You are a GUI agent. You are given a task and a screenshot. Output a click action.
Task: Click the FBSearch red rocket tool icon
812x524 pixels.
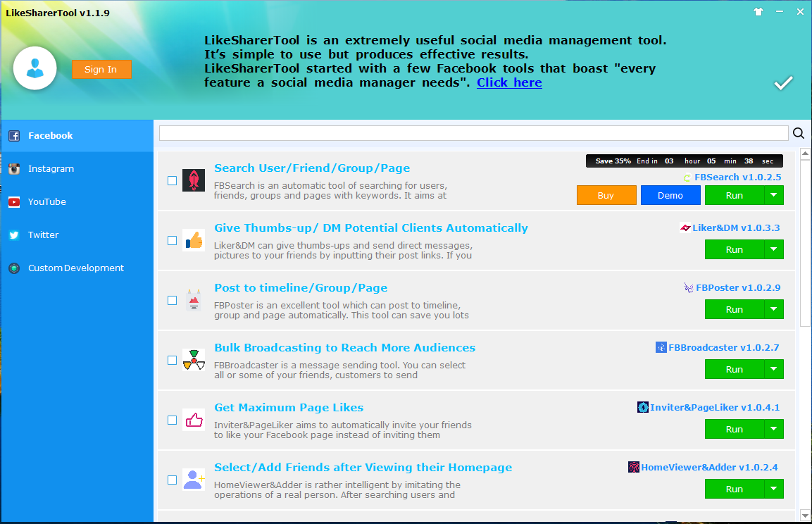point(194,180)
